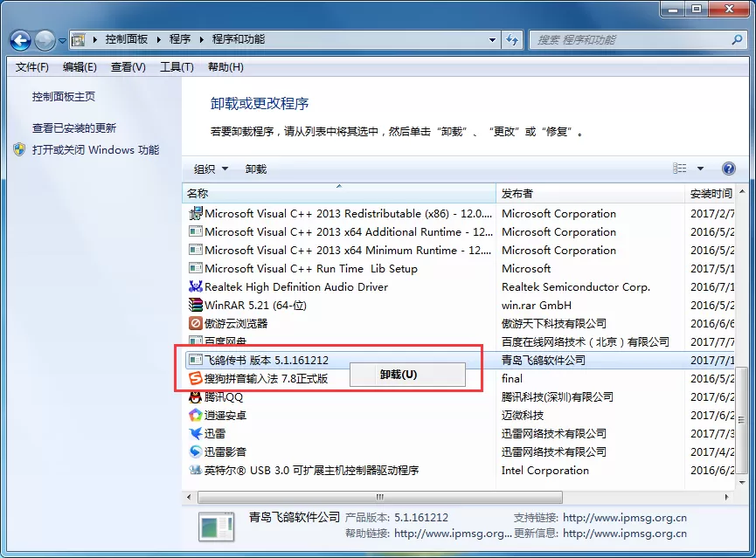This screenshot has height=558, width=756.
Task: Open the address bar history dropdown
Action: [492, 40]
